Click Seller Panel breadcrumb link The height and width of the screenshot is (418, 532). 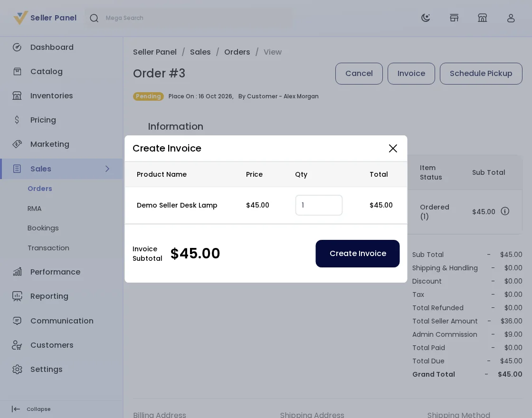click(x=155, y=52)
